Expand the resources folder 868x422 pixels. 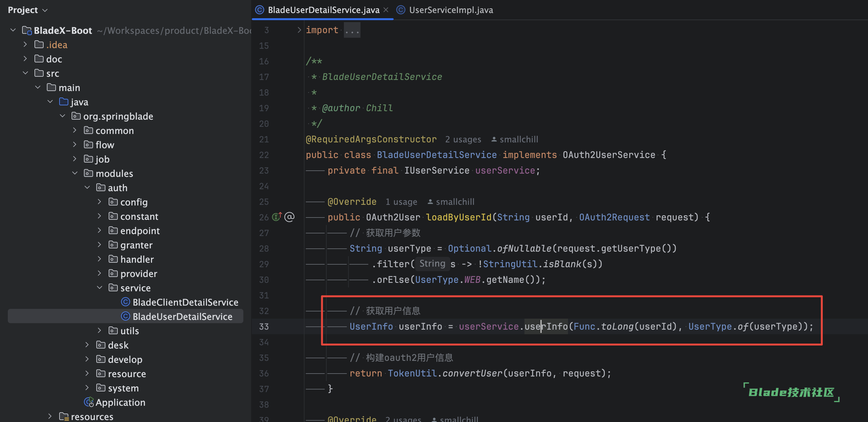(50, 416)
